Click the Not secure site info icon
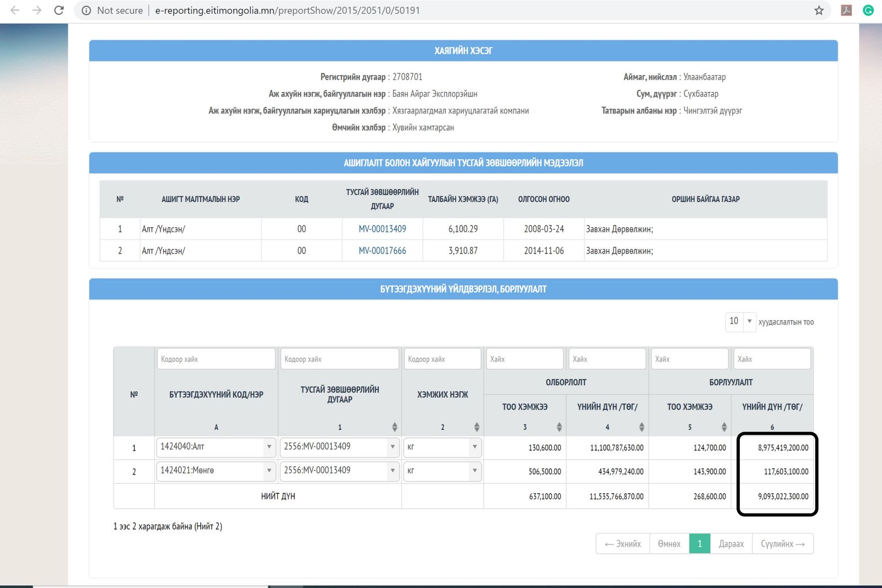 (x=87, y=10)
